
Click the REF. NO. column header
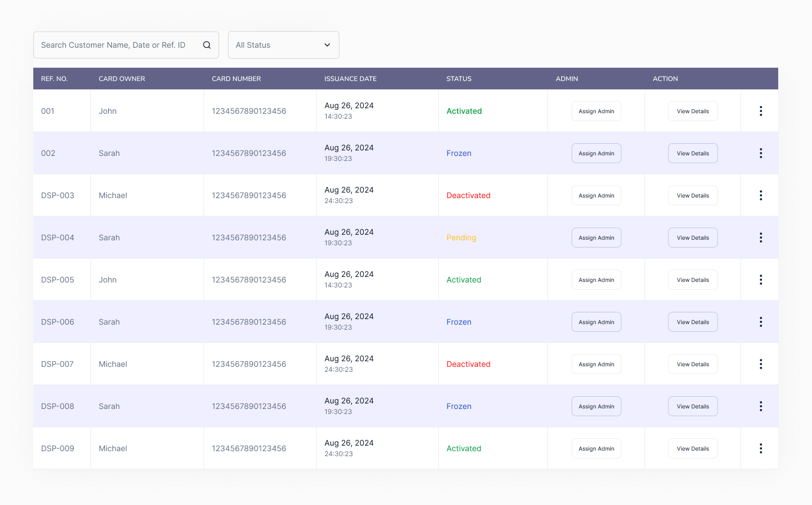click(x=54, y=79)
